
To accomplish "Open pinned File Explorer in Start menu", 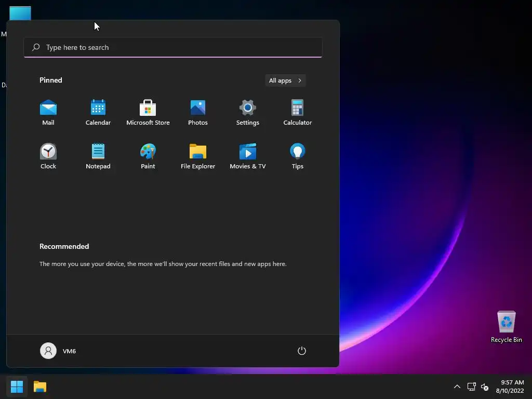I will pos(198,156).
